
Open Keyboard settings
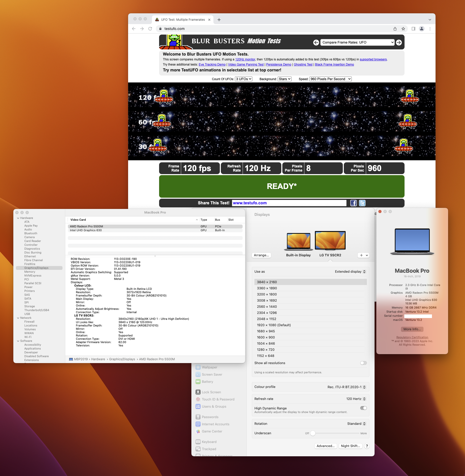click(x=206, y=442)
